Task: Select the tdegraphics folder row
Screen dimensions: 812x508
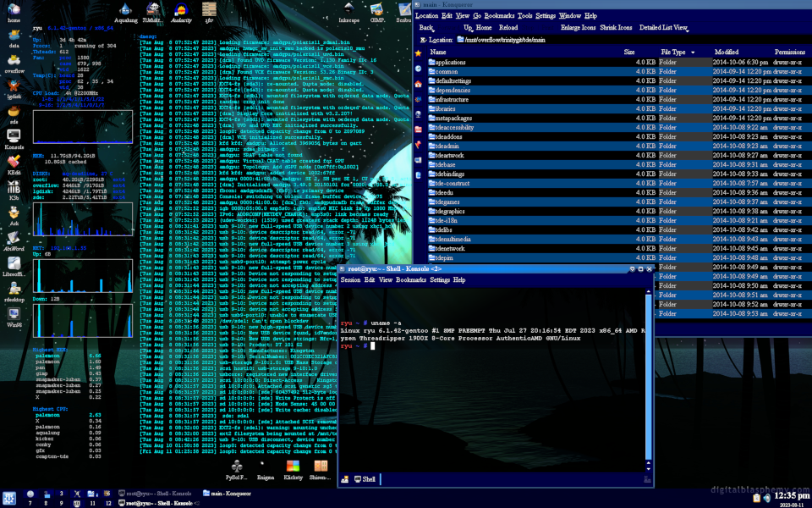Action: (619, 212)
